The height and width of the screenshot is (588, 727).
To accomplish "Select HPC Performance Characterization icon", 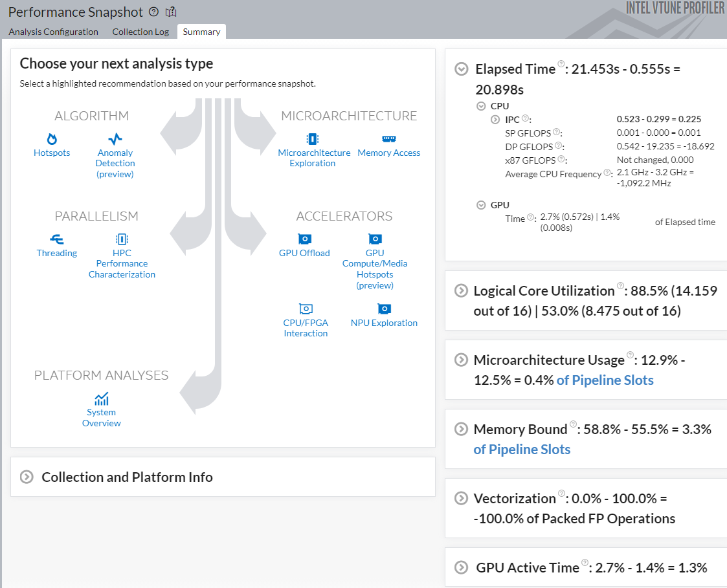I will click(x=122, y=239).
